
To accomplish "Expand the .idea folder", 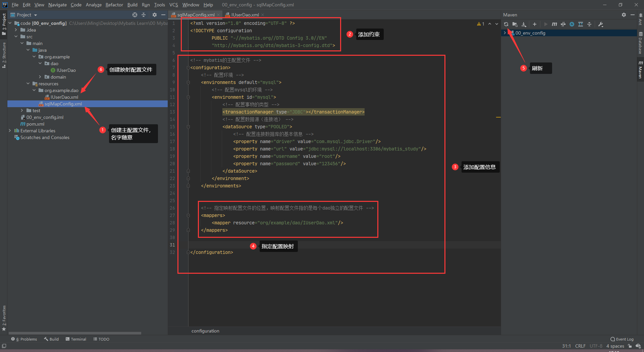I will (x=16, y=30).
